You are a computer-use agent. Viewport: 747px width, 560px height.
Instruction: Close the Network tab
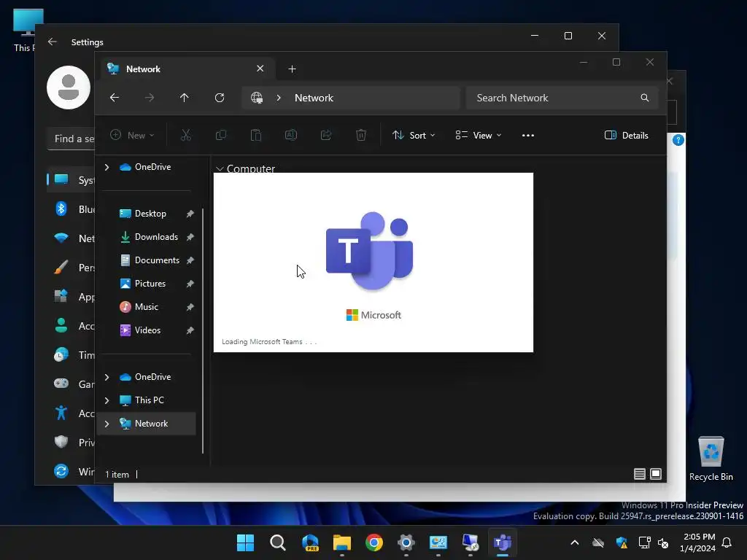260,69
